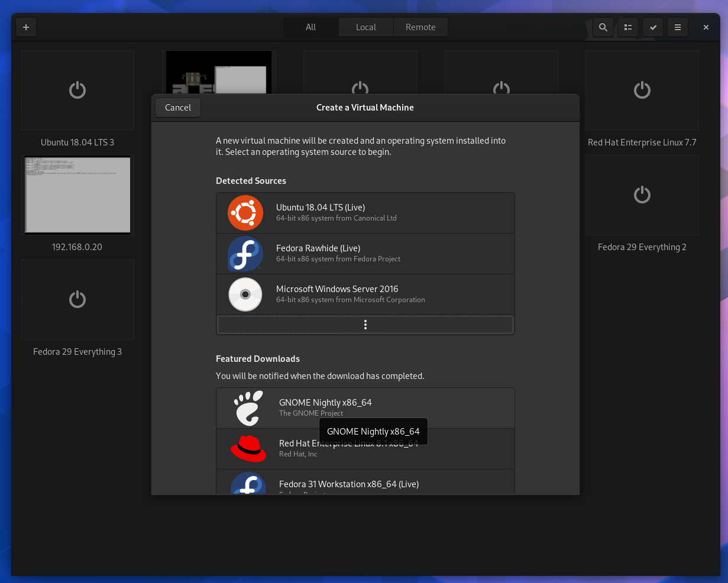Open the Fedora 29 Everything 2 machine
The width and height of the screenshot is (728, 583).
pyautogui.click(x=642, y=195)
